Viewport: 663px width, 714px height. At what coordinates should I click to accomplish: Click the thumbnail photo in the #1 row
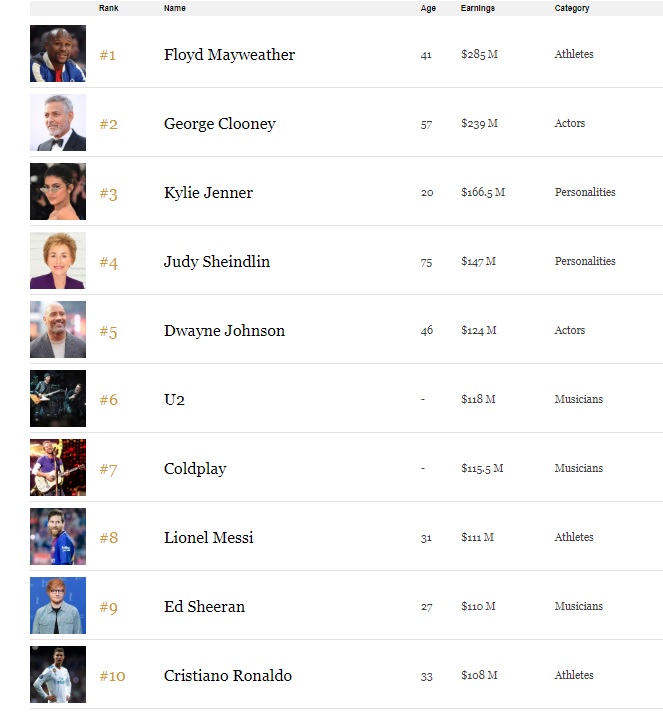(58, 54)
